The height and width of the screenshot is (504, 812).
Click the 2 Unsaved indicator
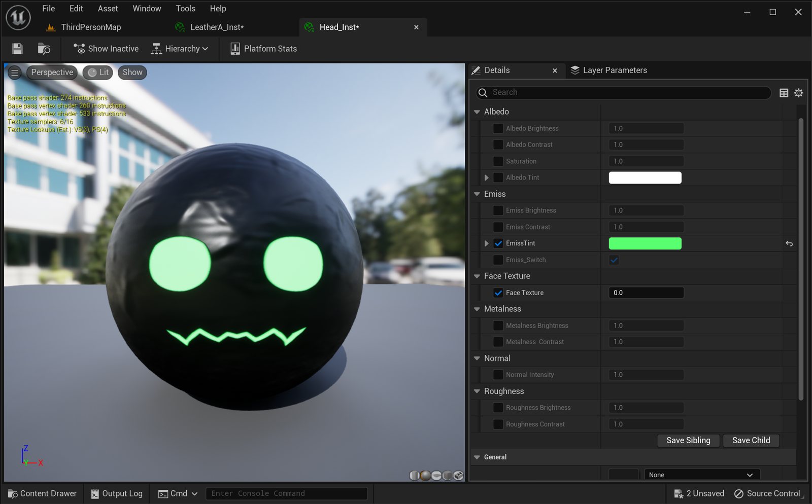click(699, 494)
